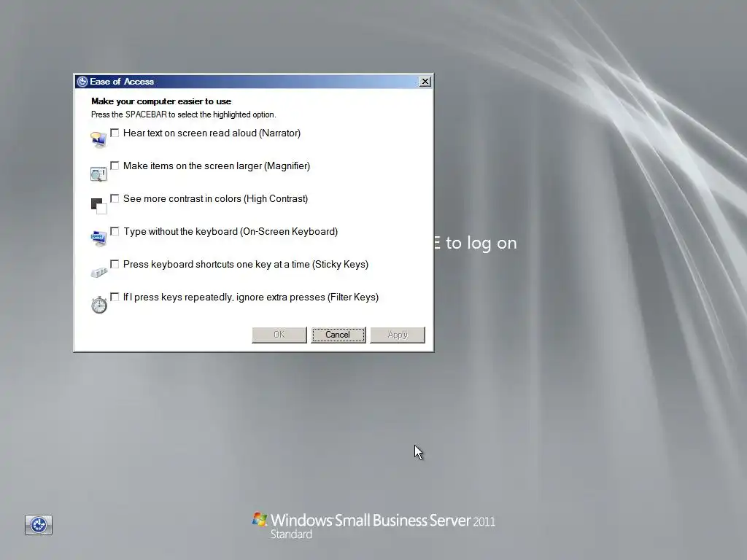This screenshot has width=747, height=560.
Task: Select 'See more contrast in colors (High Contrast)' label
Action: (215, 199)
